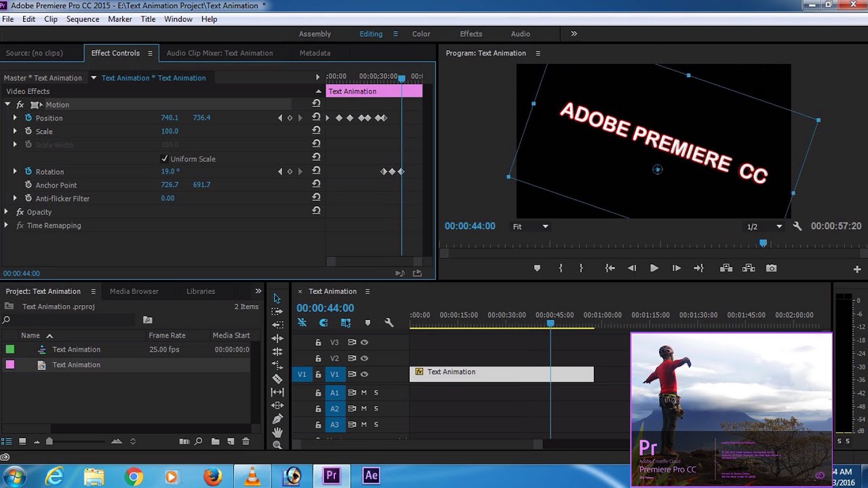Expand the Position property

[15, 118]
